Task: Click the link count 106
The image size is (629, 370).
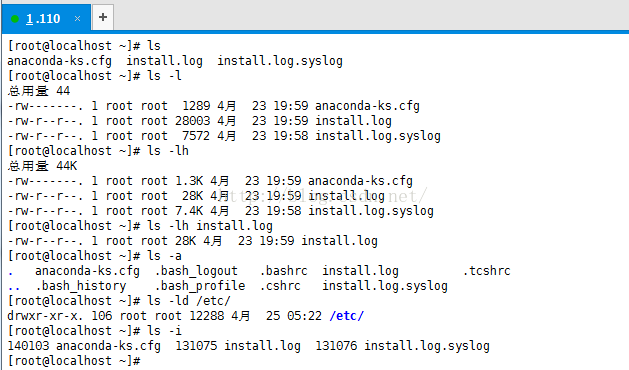Action: pyautogui.click(x=101, y=316)
